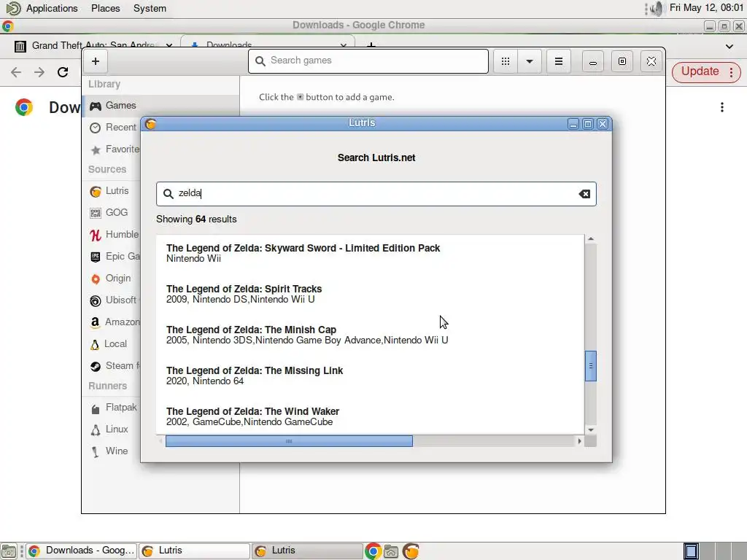Click the scroll down arrow of results list
This screenshot has width=747, height=560.
[x=591, y=430]
